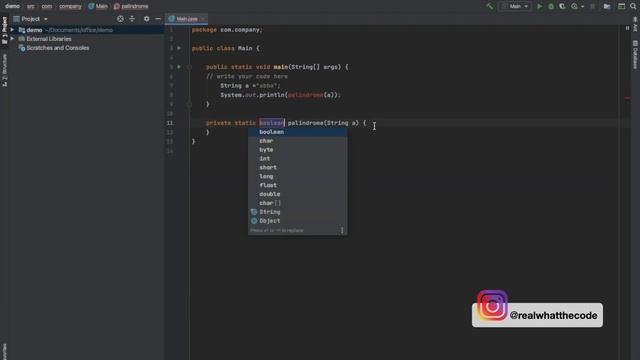Click the company breadcrumb
640x360 pixels.
(x=70, y=6)
